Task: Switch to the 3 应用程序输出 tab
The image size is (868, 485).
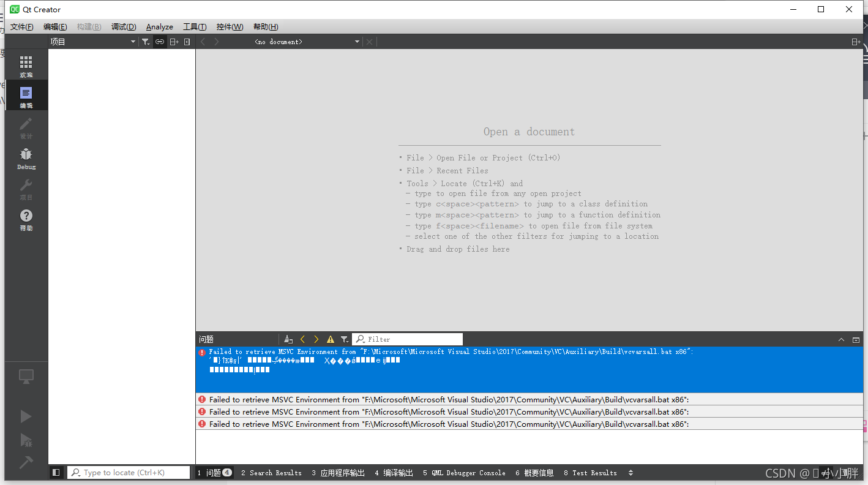Action: 338,473
